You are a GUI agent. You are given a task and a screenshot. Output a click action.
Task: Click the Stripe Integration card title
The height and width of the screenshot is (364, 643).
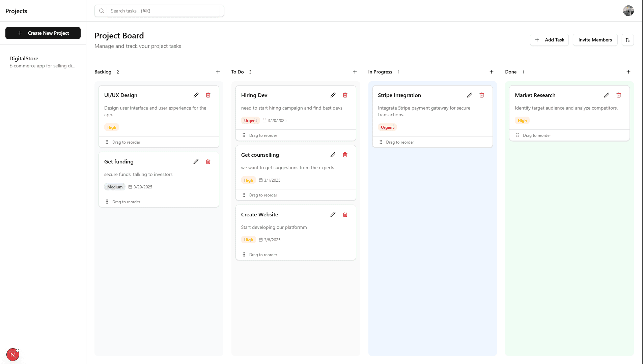coord(399,95)
